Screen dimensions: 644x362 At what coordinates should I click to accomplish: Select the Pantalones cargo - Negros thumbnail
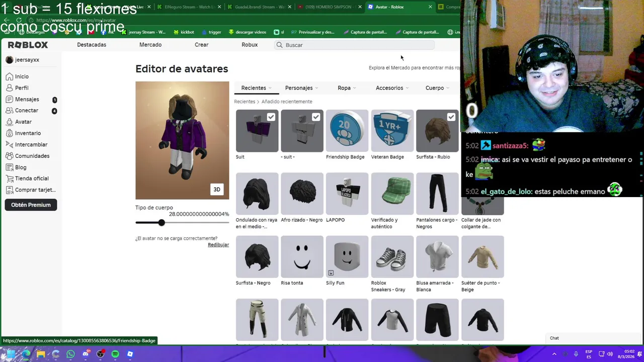(437, 194)
